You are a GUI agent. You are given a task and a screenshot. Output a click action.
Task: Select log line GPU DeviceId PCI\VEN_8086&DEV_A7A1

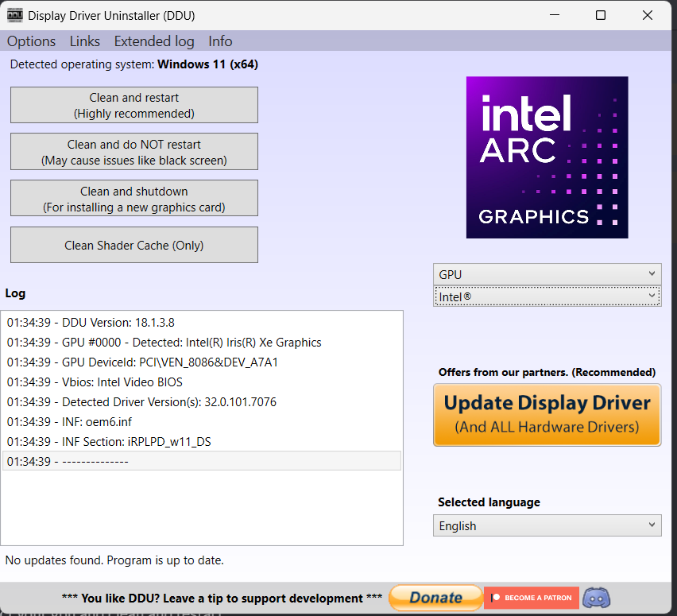tap(202, 362)
